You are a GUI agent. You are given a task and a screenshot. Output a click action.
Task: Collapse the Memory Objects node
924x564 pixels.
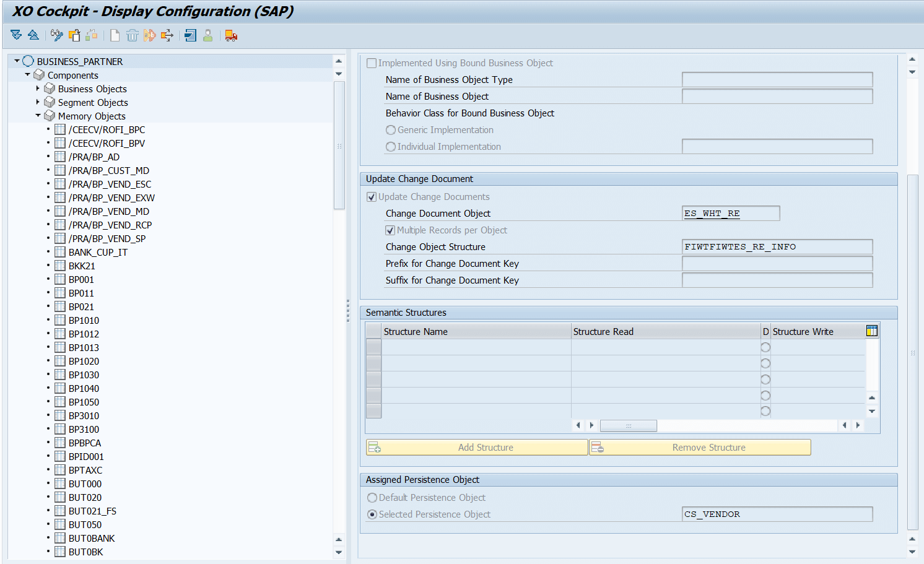tap(38, 116)
